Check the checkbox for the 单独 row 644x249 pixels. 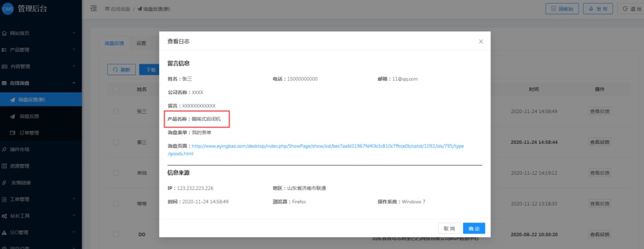(x=116, y=173)
